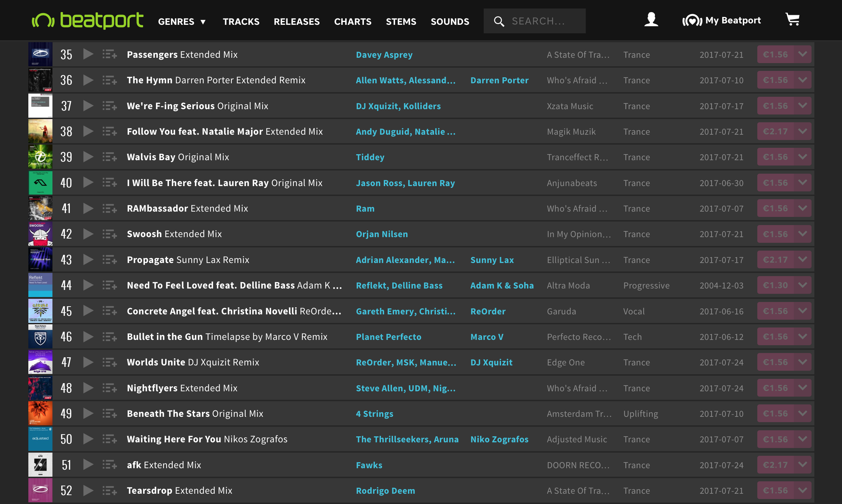Go to the Tracks menu

point(241,22)
